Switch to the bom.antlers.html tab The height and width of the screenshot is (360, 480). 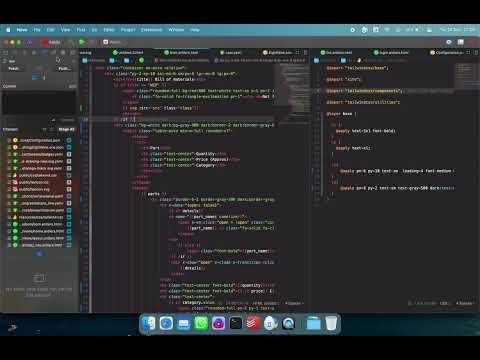(182, 52)
